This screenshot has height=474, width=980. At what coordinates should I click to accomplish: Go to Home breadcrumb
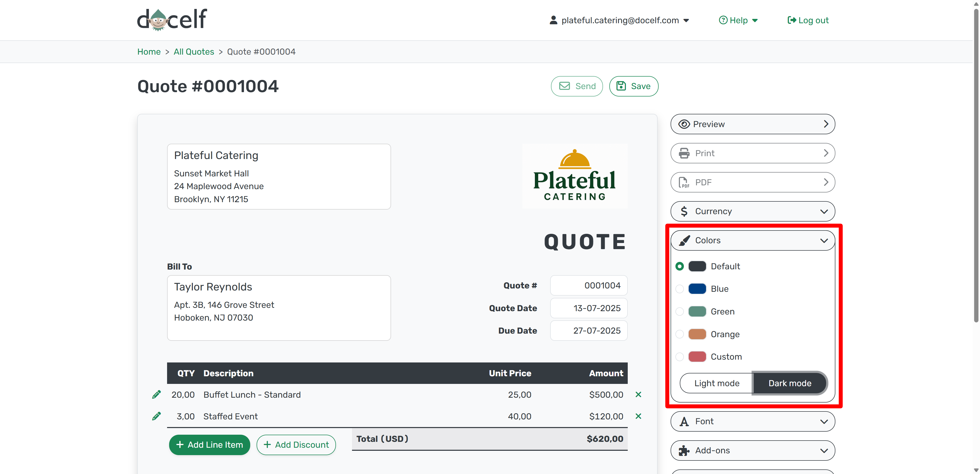click(149, 52)
